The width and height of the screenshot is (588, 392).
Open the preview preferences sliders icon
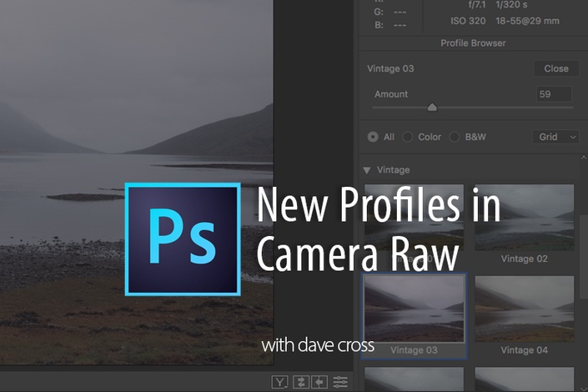[x=340, y=382]
